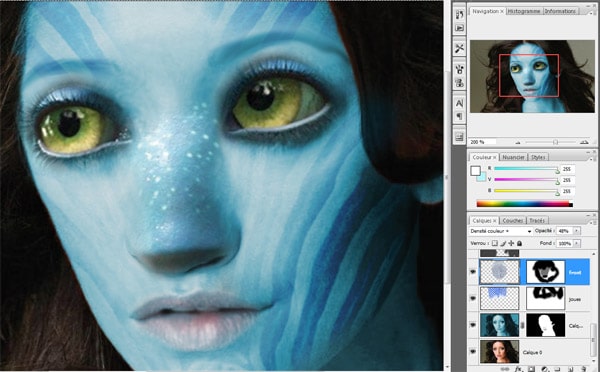
Task: Click the zoom in mountains button in Navigation
Action: pyautogui.click(x=584, y=142)
